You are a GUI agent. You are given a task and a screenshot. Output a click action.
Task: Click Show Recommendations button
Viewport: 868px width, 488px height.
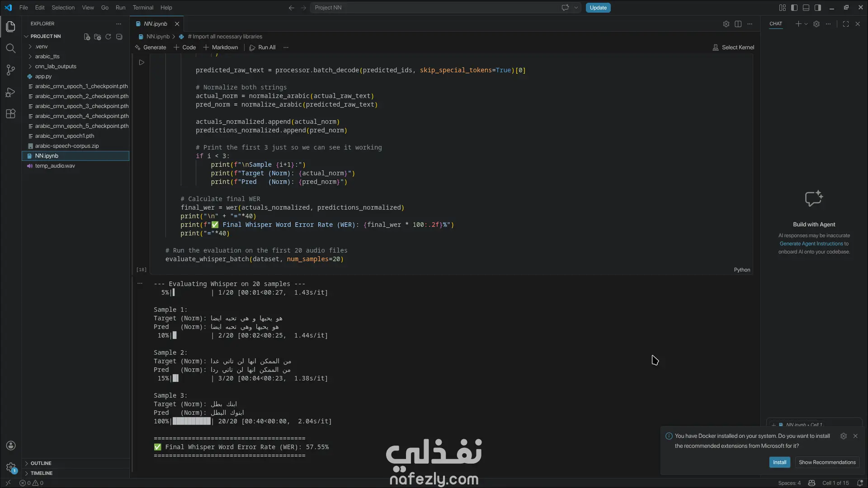pyautogui.click(x=827, y=462)
